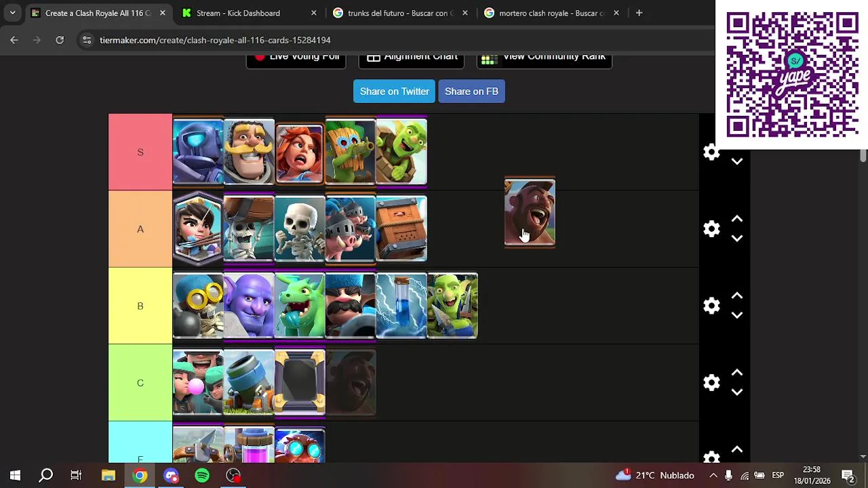The height and width of the screenshot is (488, 868).
Task: Open settings gear for S tier row
Action: coord(711,152)
